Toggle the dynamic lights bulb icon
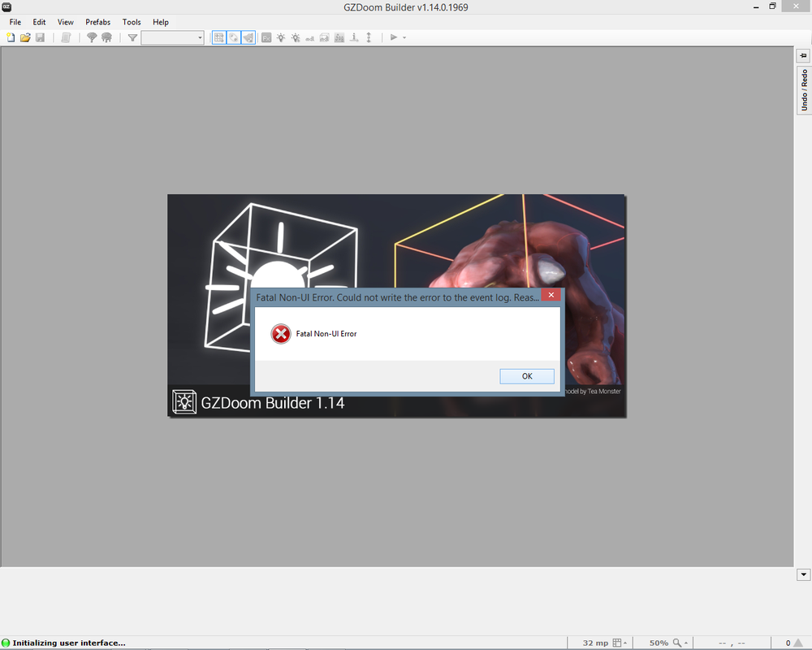812x650 pixels. pyautogui.click(x=281, y=37)
